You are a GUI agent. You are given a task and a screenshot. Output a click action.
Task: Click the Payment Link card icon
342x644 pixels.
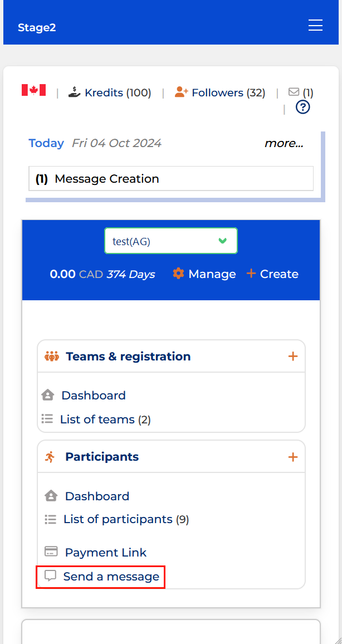point(51,551)
